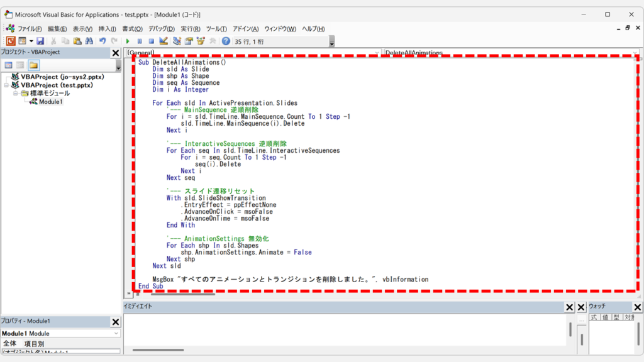Image resolution: width=644 pixels, height=362 pixels.
Task: Toggle Design Mode icon
Action: 164,41
